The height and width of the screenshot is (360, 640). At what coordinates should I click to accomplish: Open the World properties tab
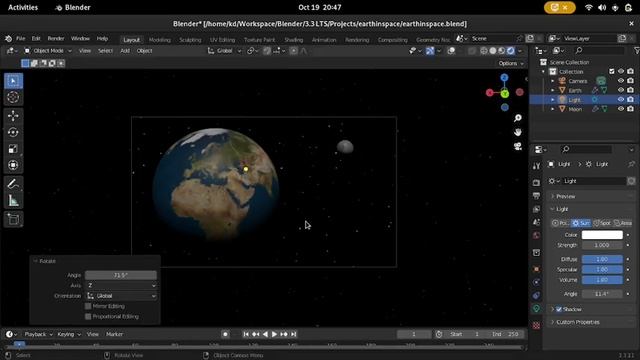coord(536,236)
